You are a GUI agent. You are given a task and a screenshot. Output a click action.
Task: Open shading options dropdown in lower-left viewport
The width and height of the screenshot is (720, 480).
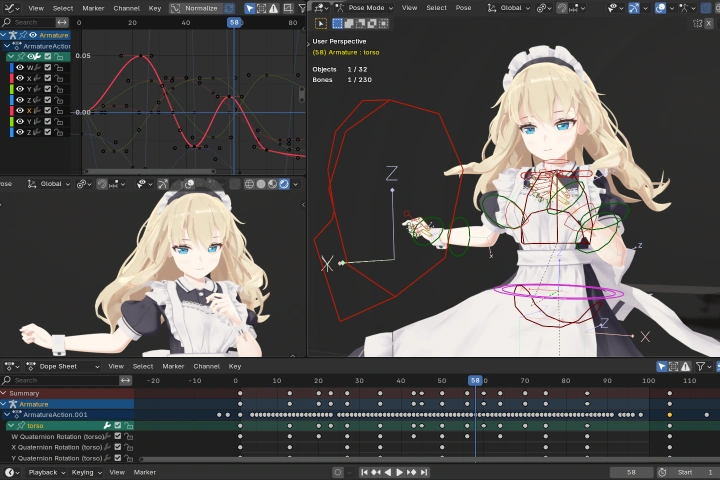296,184
